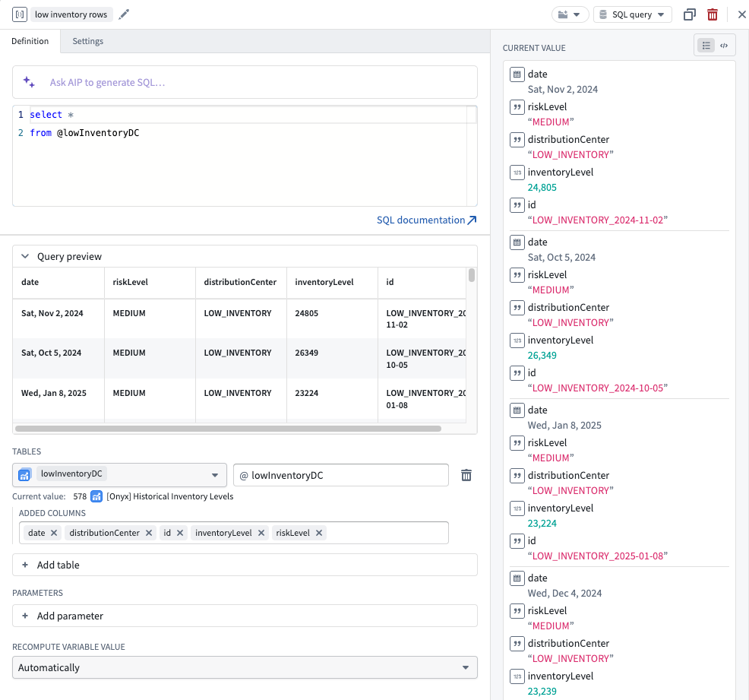Screen dimensions: 749x700
Task: Rename the variable using the pencil icon
Action: tap(124, 14)
